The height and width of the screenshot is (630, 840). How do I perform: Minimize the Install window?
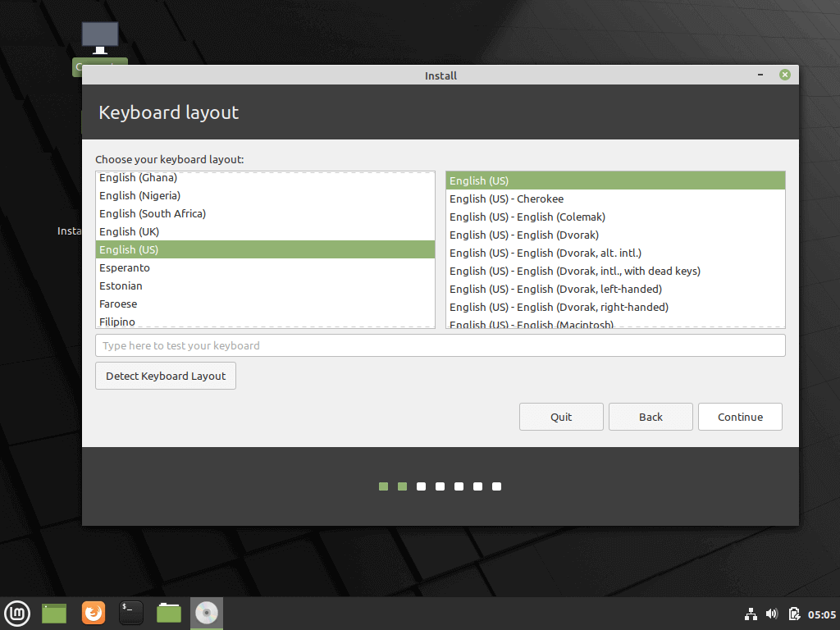tap(762, 75)
